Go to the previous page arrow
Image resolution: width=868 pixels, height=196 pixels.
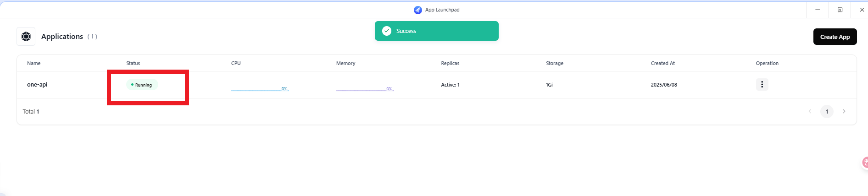810,111
